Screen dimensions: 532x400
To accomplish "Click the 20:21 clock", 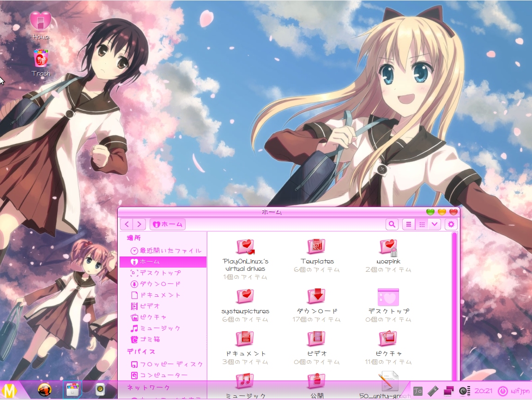I will [x=483, y=391].
